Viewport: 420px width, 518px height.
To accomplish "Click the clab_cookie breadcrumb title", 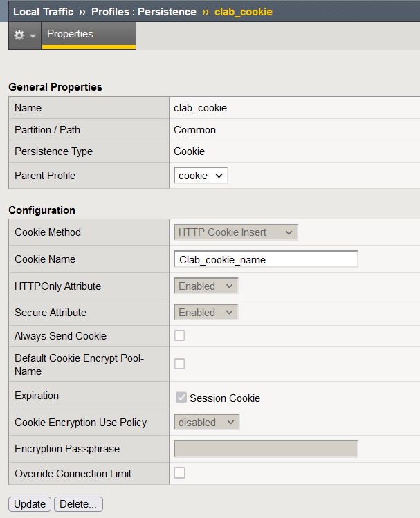I will [x=244, y=12].
